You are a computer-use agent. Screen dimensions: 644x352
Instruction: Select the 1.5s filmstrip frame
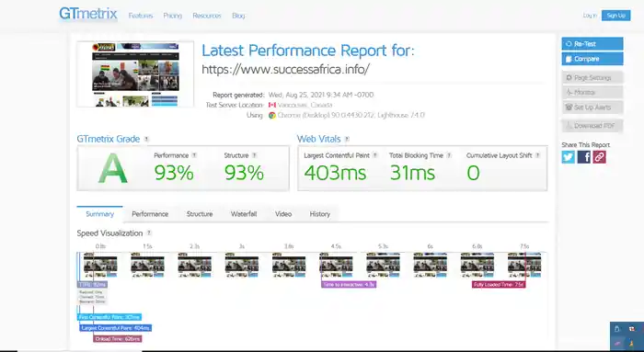point(147,265)
